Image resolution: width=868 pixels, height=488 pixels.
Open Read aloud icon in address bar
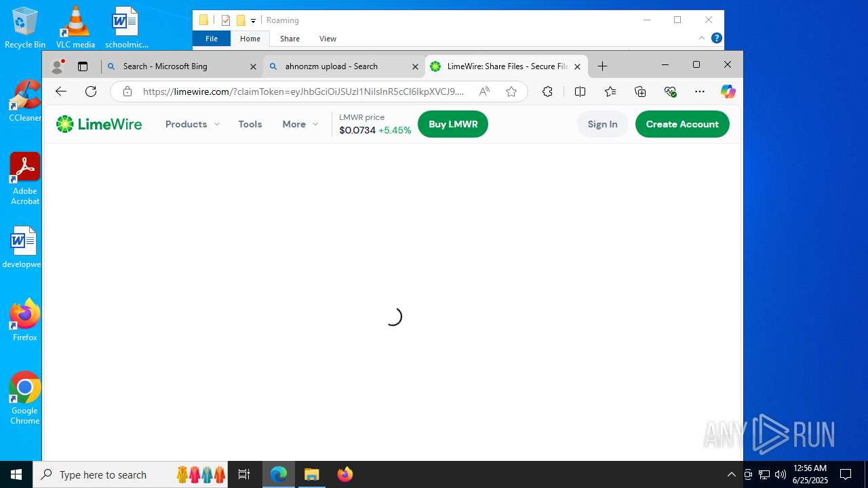pos(484,91)
